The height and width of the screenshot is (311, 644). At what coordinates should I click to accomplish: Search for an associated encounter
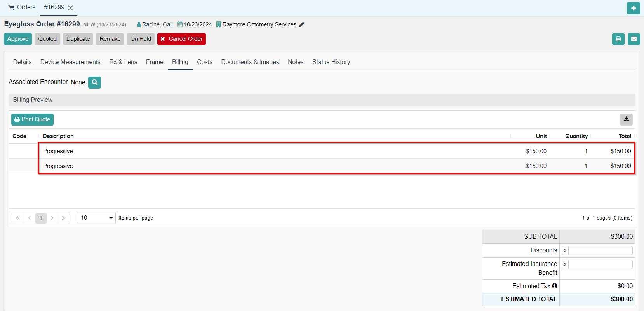point(94,82)
